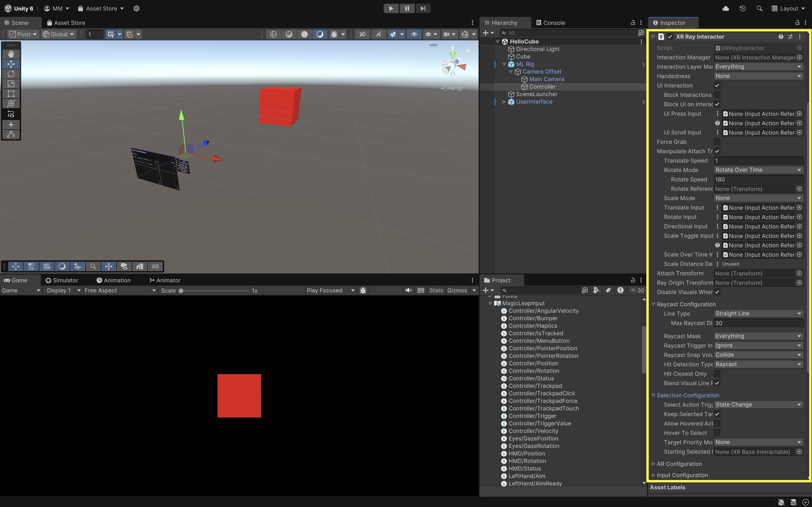This screenshot has width=812, height=507.
Task: Open Unity Cloud icon in top bar
Action: [x=726, y=8]
